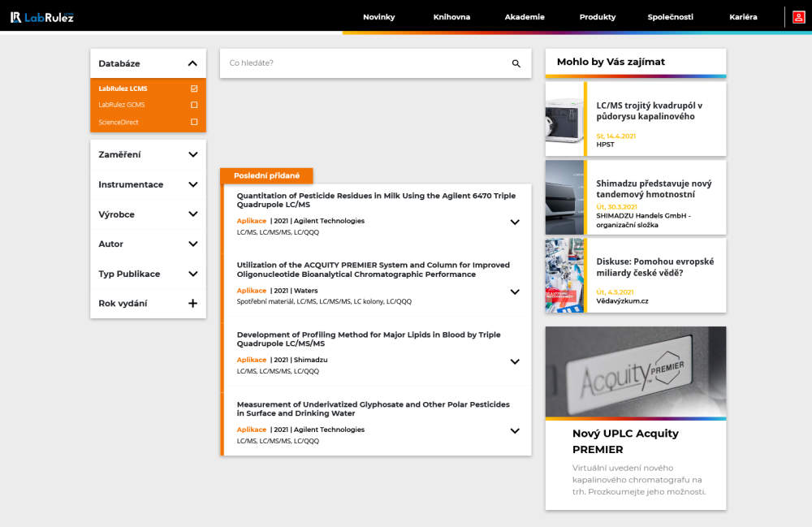Screen dimensions: 812x527
Task: Click date 'Út, 4.3.2021'
Action: click(x=615, y=292)
